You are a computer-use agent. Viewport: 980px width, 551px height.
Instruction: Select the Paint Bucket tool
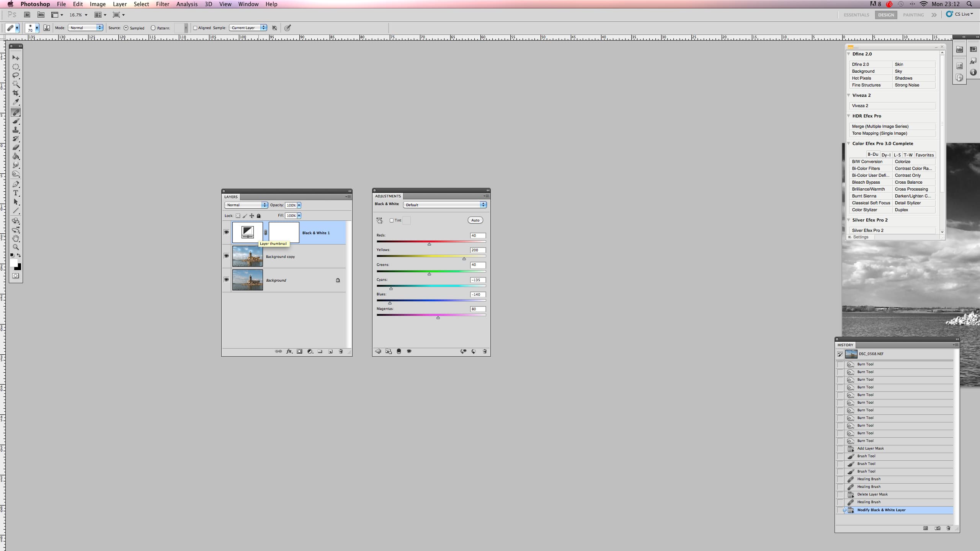coord(16,156)
